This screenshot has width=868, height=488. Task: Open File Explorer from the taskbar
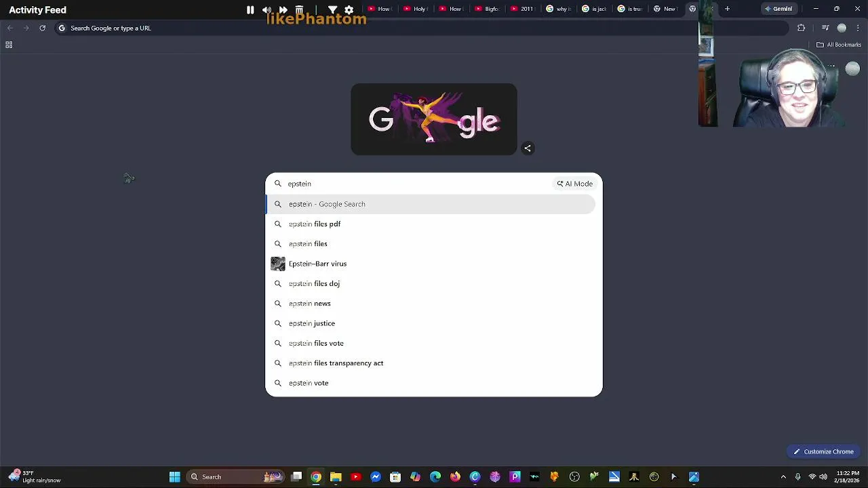tap(336, 477)
